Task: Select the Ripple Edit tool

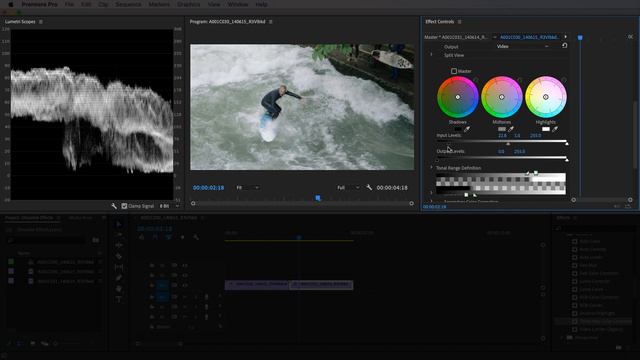Action: point(119,245)
